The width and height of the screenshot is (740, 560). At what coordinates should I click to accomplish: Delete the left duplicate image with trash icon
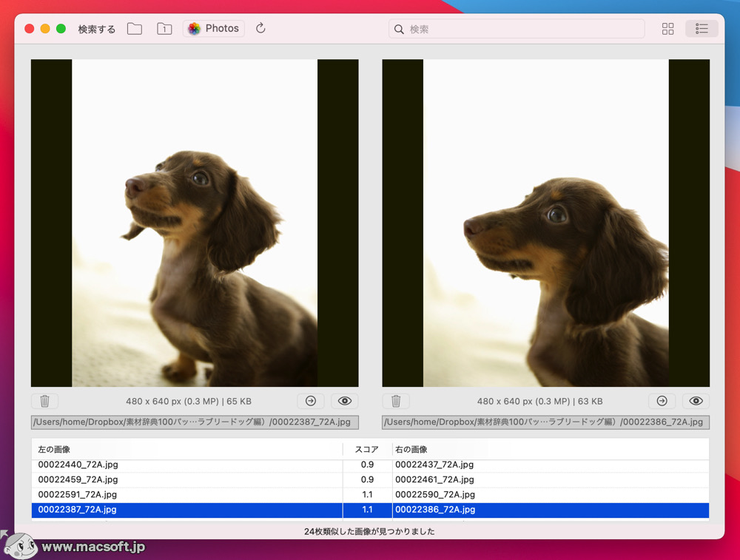(x=44, y=400)
